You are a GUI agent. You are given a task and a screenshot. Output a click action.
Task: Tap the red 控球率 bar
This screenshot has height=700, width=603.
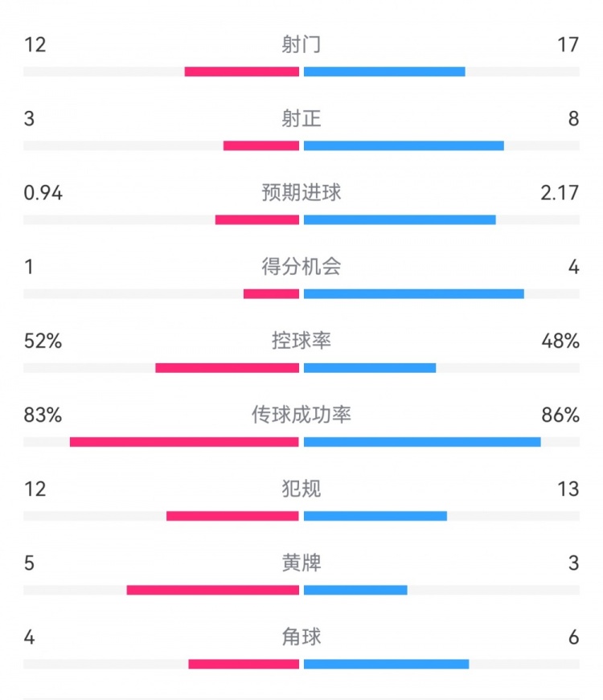pyautogui.click(x=228, y=368)
